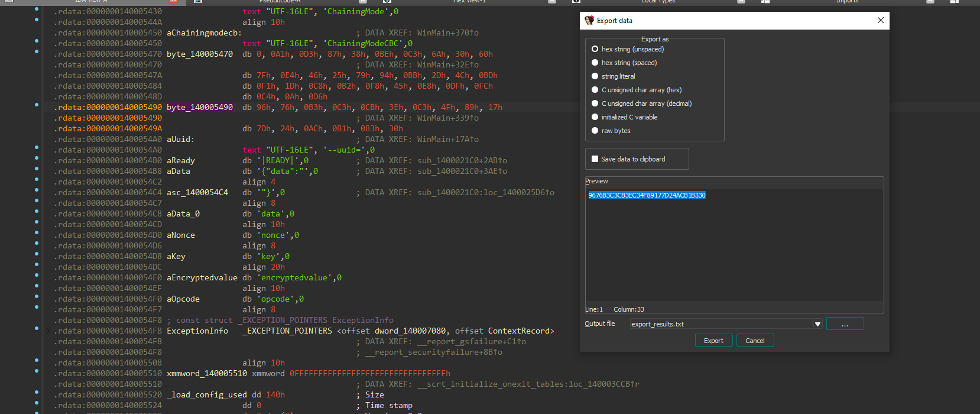Click the aNonce label
Screen dimensions: 980x414
tap(181, 235)
